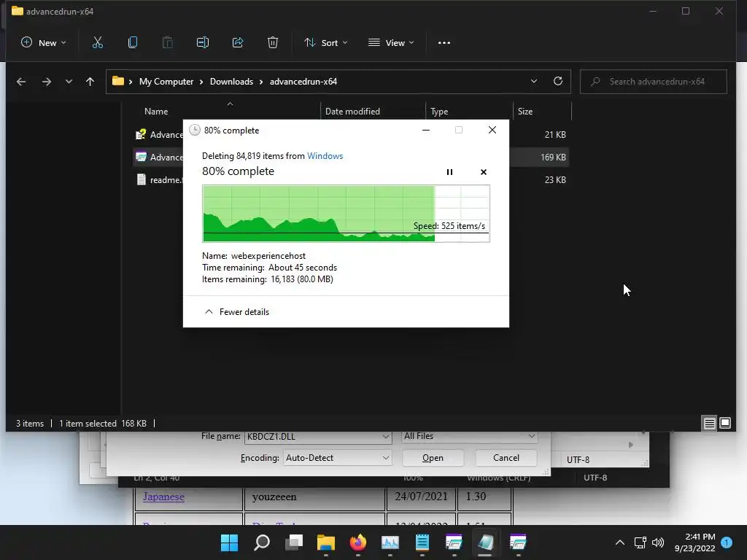Screen dimensions: 747x560
Task: Open the Japanese language link
Action: (163, 497)
